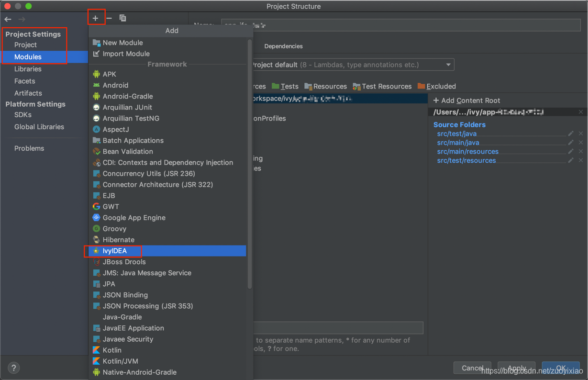Unmark src/test/resources source folder
The image size is (588, 380).
581,160
